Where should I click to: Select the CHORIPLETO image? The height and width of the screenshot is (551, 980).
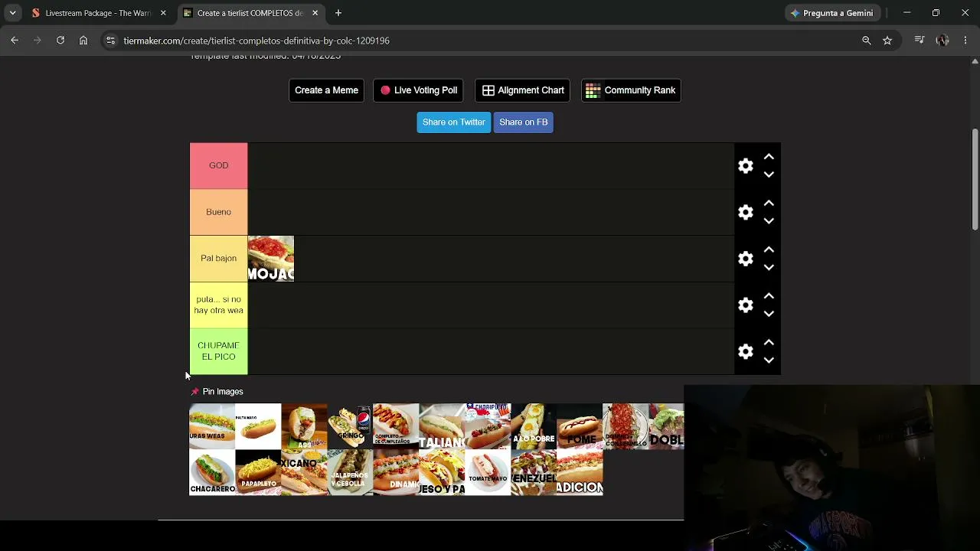point(488,426)
